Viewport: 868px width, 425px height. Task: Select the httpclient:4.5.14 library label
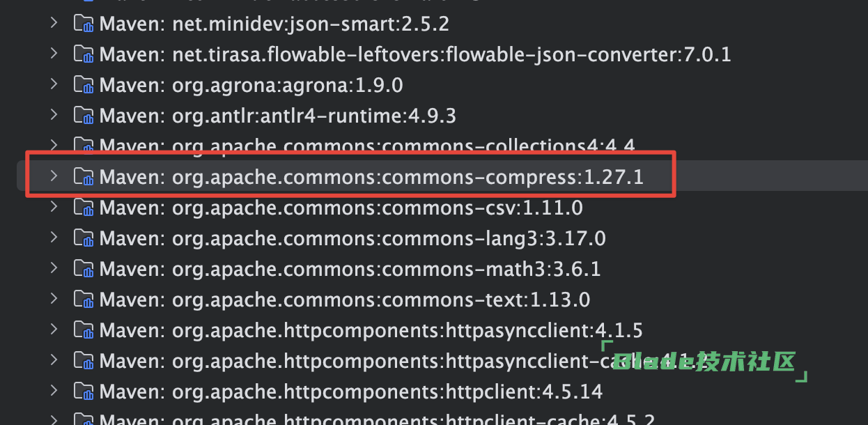(x=351, y=392)
